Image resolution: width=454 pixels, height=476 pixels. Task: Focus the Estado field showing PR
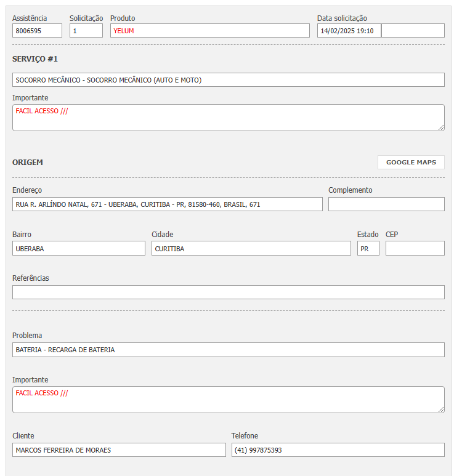368,248
